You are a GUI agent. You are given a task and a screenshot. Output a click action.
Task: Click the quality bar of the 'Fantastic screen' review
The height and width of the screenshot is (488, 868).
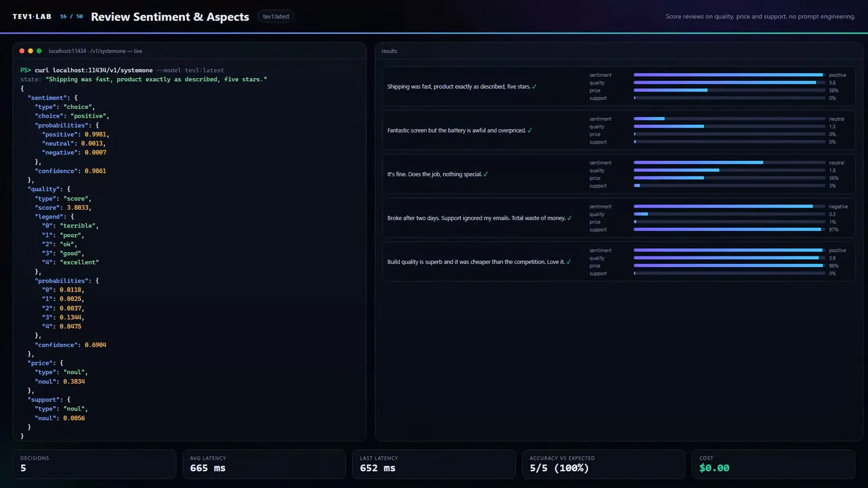(x=729, y=126)
